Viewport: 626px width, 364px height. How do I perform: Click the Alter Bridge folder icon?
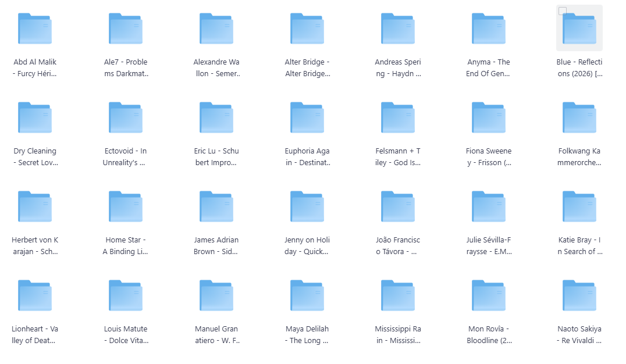[x=307, y=28]
